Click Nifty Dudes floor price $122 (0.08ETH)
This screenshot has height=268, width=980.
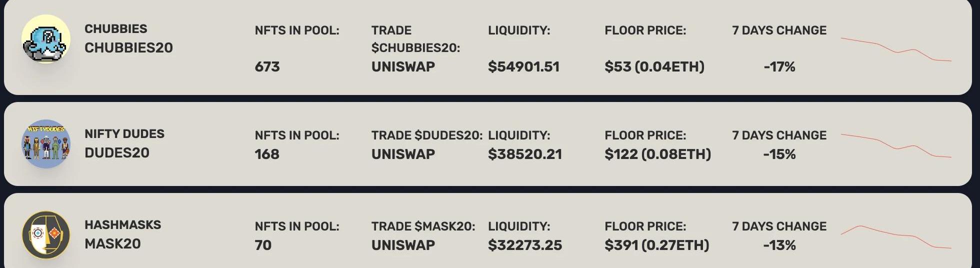pos(657,154)
